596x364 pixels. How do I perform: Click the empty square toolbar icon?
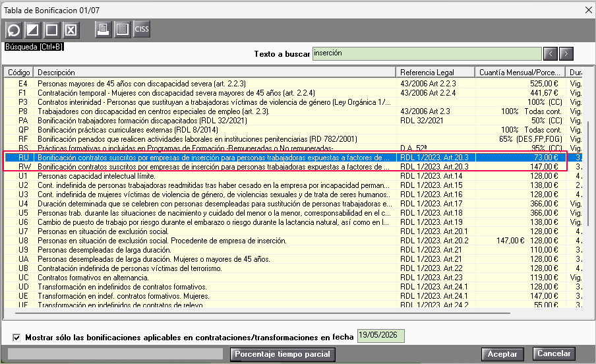click(51, 30)
